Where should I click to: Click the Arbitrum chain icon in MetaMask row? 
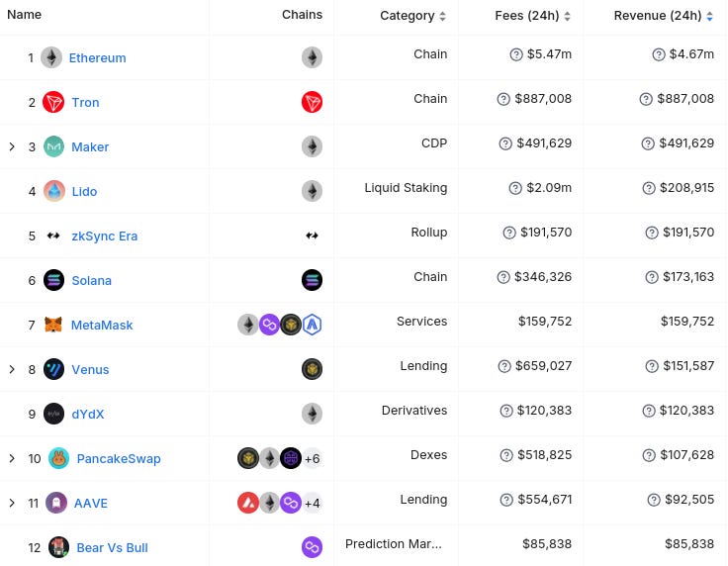pyautogui.click(x=312, y=325)
